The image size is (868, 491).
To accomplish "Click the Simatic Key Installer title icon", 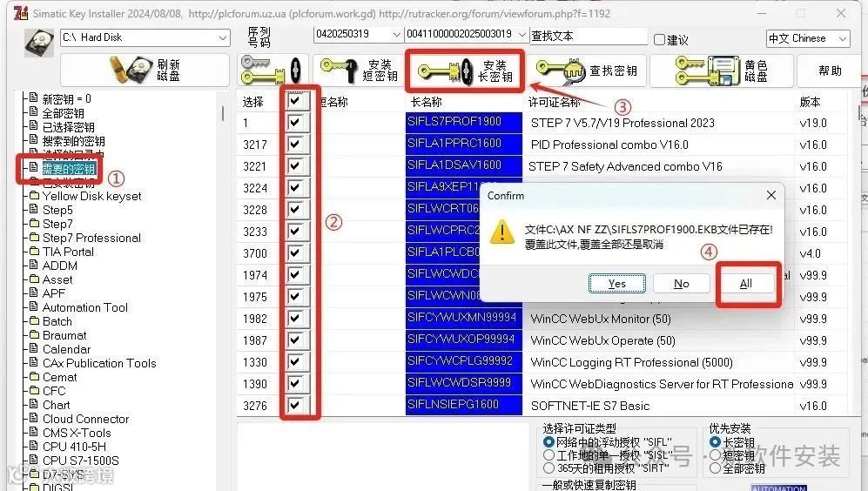I will point(21,13).
